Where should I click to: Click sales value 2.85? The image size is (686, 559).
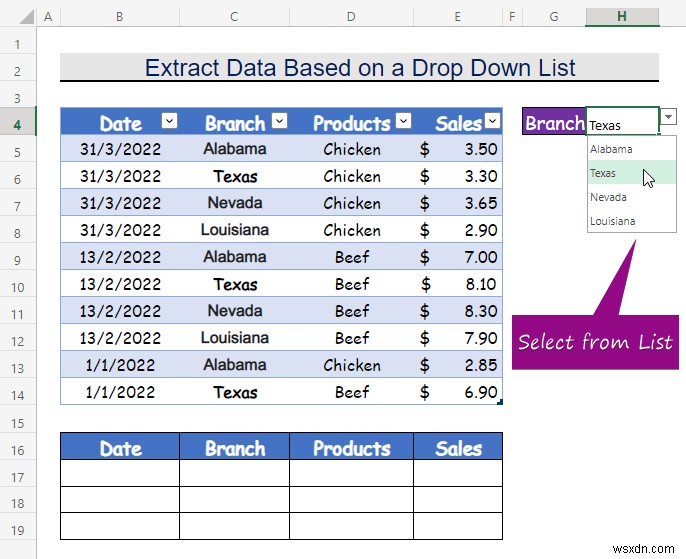(x=481, y=365)
